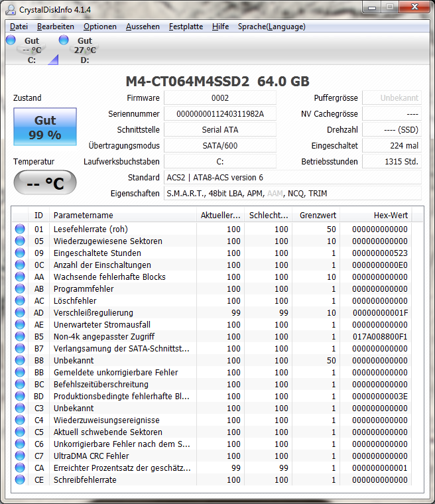
Task: Click the drive title M4-CT064M4SSD2 64.0 GB
Action: 217,81
